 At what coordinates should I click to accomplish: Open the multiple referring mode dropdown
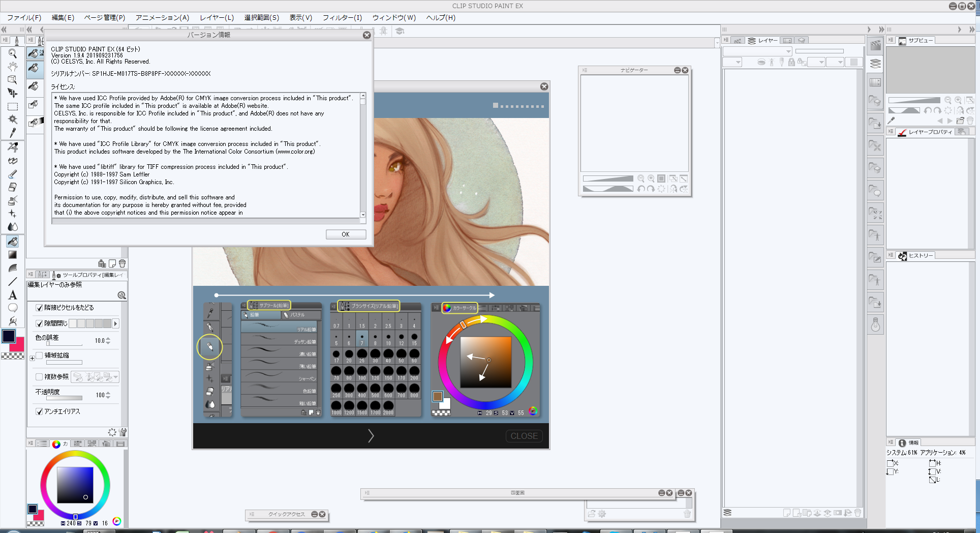(x=116, y=377)
